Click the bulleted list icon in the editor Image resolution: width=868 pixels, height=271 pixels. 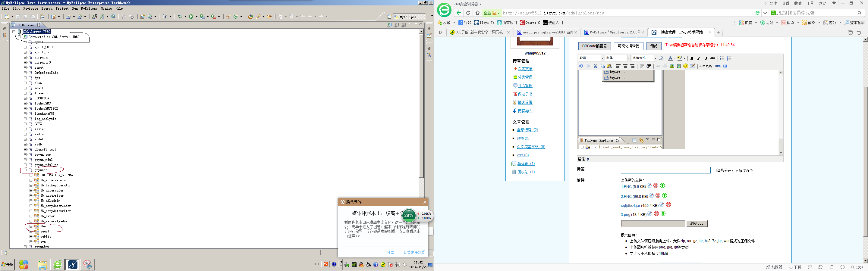click(x=722, y=58)
